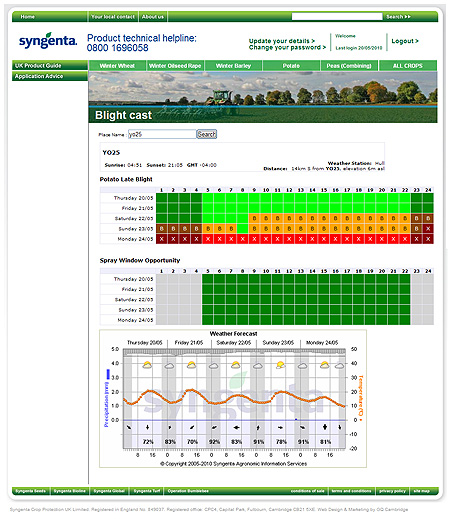Click the Place Name input field
This screenshot has height=519, width=450.
[162, 134]
